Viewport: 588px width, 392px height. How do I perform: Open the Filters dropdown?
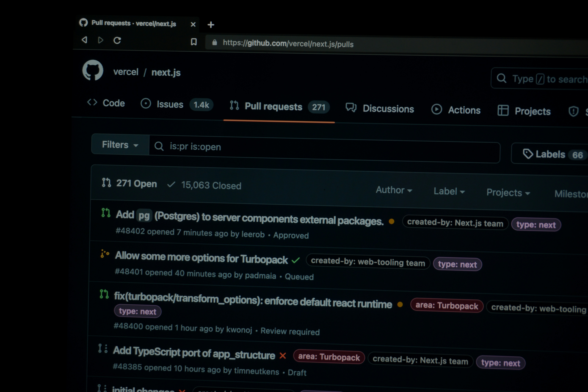tap(120, 145)
